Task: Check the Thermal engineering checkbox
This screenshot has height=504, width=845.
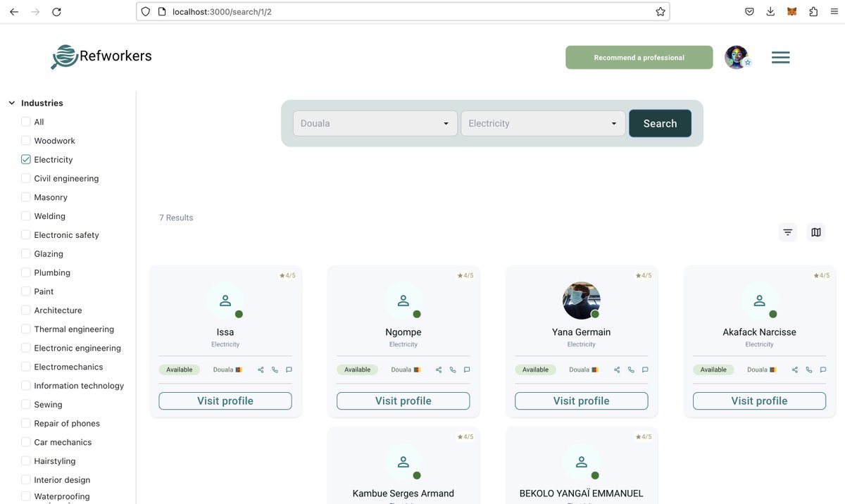Action: pos(26,329)
